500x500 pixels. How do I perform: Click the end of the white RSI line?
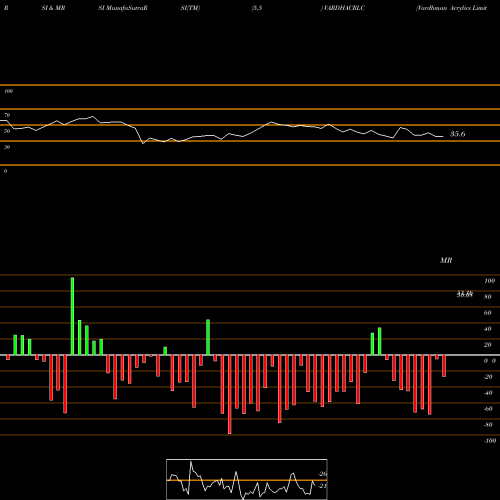coord(442,136)
